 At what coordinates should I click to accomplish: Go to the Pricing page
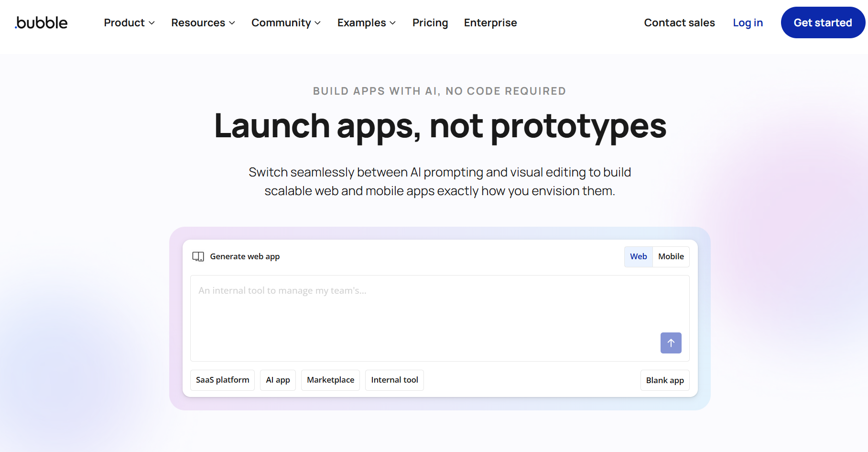(430, 22)
